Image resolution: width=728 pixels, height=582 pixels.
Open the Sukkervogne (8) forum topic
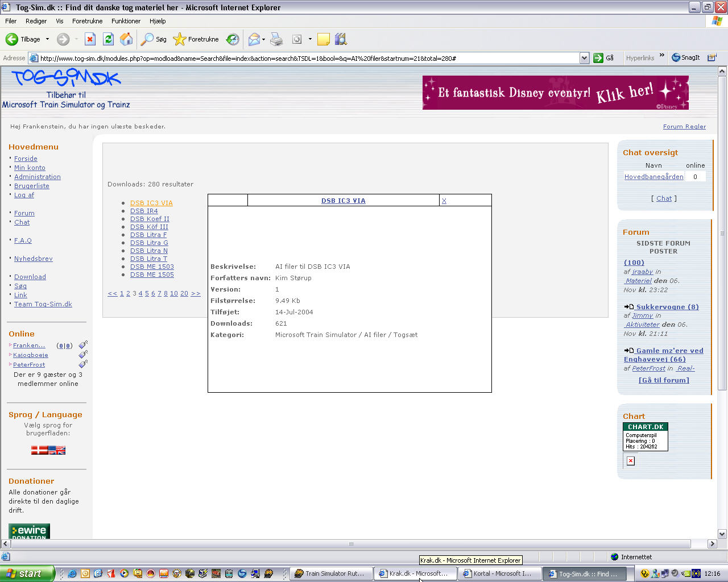tap(667, 307)
